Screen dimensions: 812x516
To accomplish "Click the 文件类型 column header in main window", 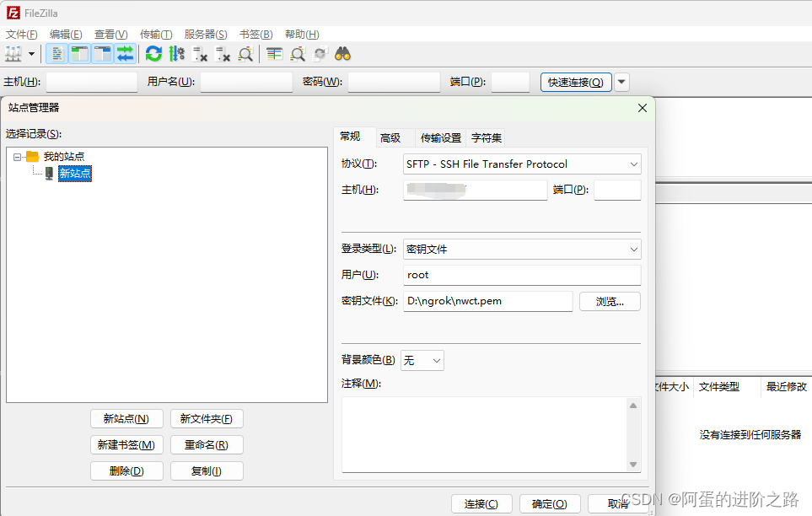I will (727, 386).
